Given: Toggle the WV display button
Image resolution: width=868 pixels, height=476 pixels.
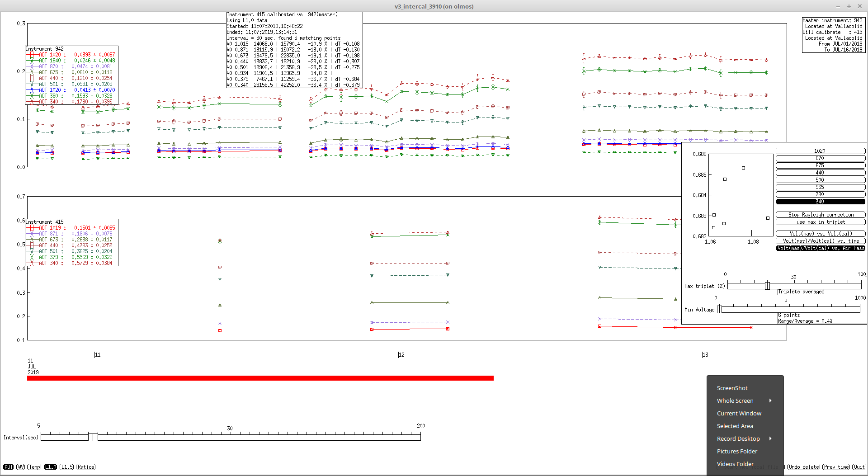Looking at the screenshot, I should [x=21, y=467].
